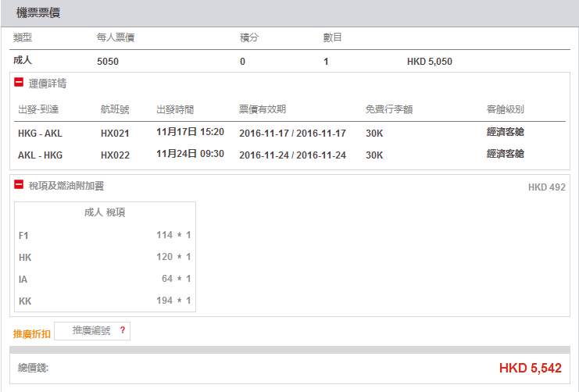Click the 30K baggage allowance for HX021
This screenshot has height=392, width=579.
[374, 134]
